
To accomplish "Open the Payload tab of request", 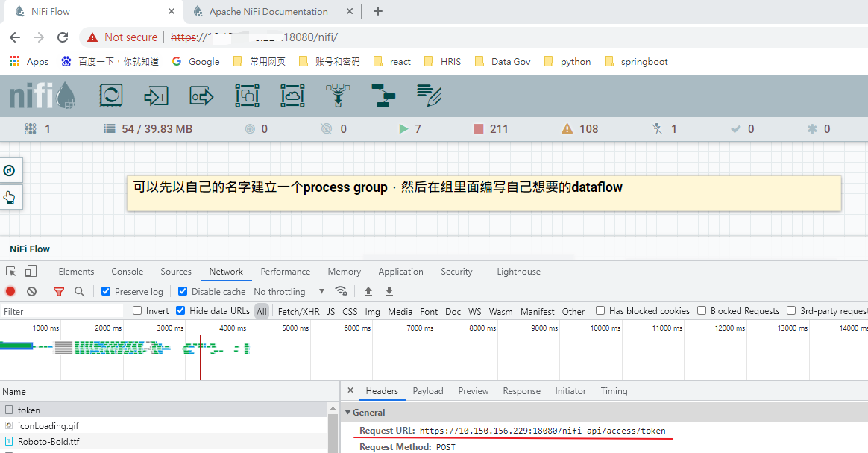I will (428, 391).
